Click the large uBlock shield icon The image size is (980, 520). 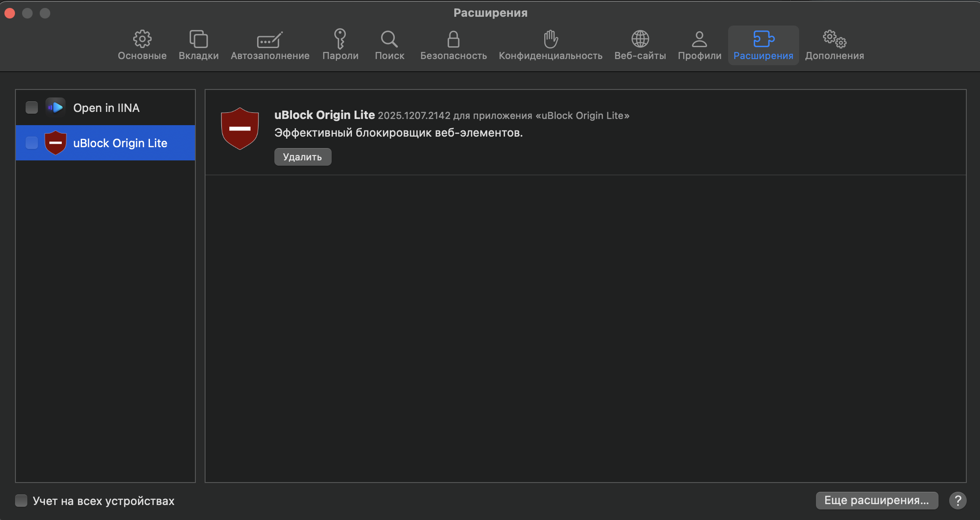pos(240,129)
